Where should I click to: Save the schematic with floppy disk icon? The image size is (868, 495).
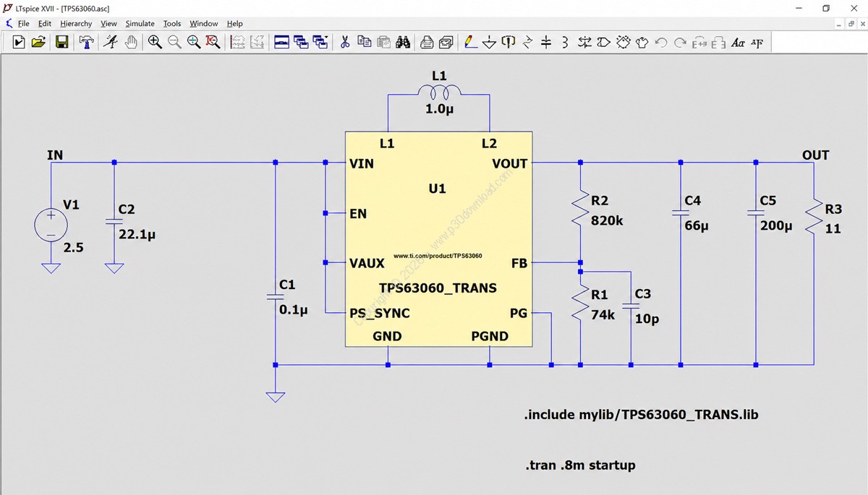pyautogui.click(x=62, y=43)
